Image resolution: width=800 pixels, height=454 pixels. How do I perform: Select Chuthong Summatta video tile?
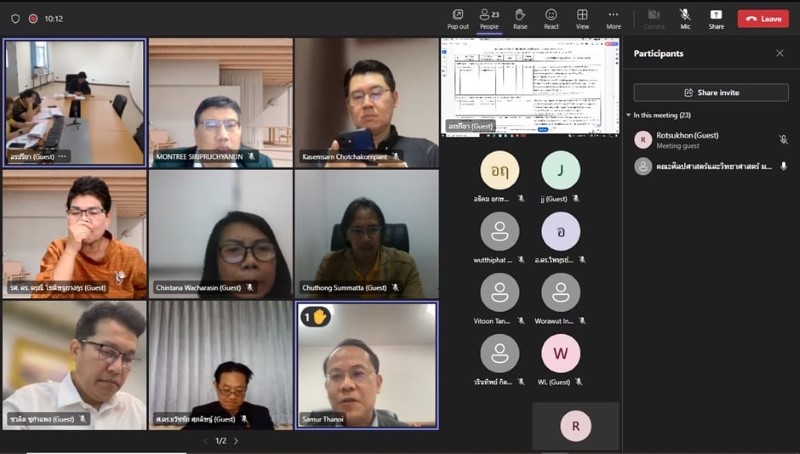click(x=366, y=234)
